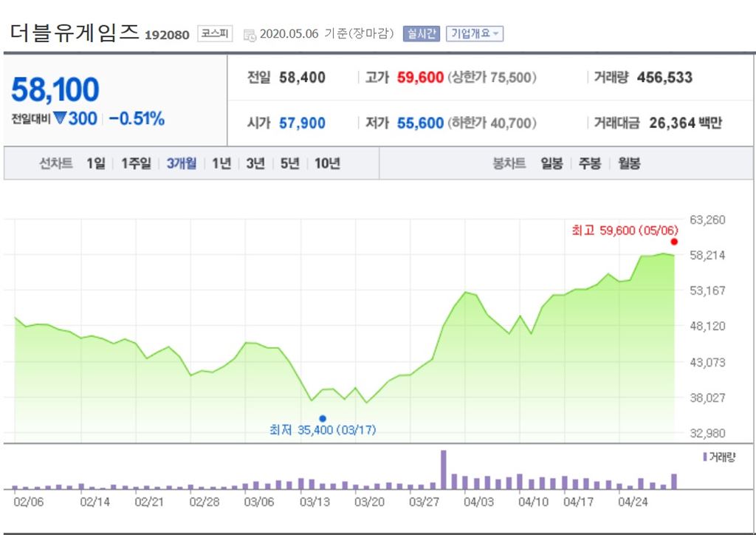This screenshot has height=535, width=756.
Task: Select the 1주일 line chart tab
Action: [136, 163]
